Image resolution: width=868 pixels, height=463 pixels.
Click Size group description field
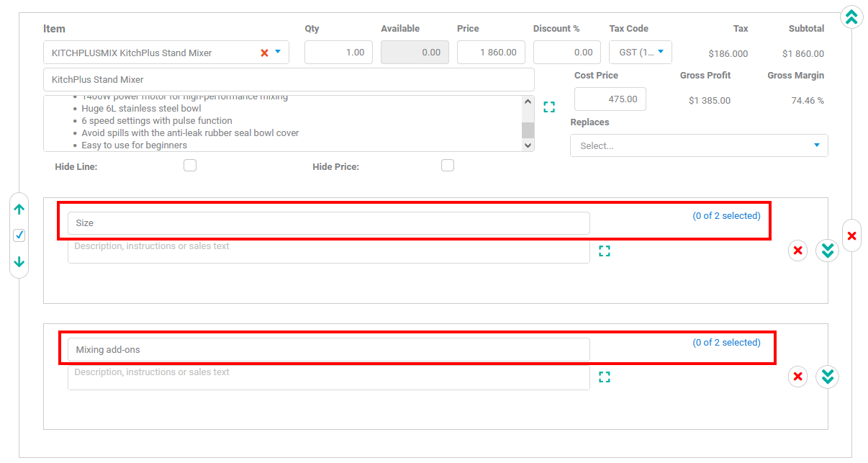coord(329,250)
